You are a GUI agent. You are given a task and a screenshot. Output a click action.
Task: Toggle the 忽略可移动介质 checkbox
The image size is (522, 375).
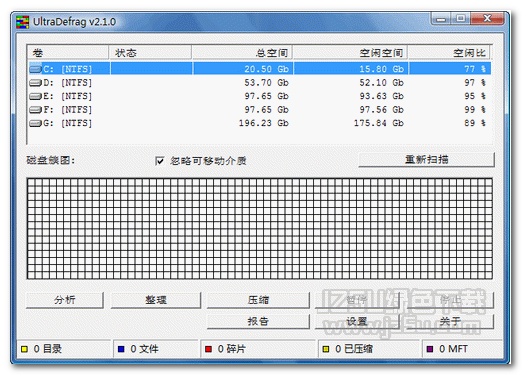pyautogui.click(x=160, y=161)
